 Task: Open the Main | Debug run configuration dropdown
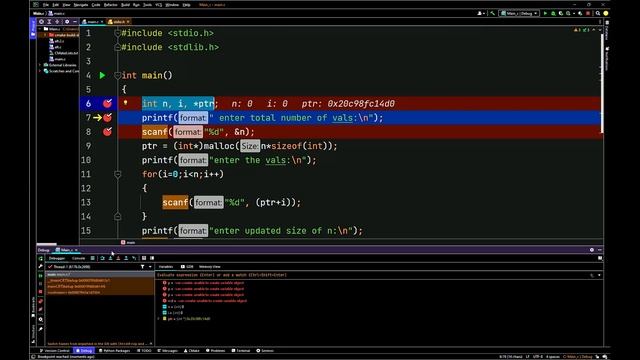[519, 13]
